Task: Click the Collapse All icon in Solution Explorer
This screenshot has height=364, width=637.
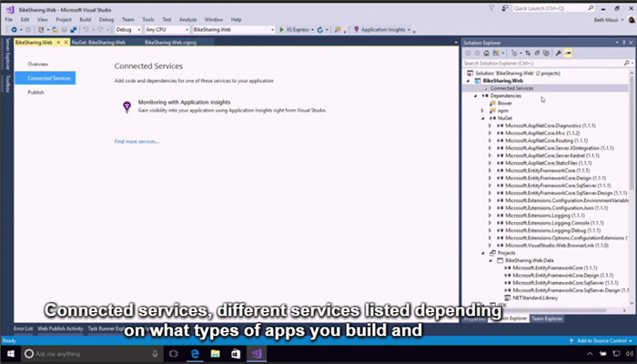Action: [537, 53]
